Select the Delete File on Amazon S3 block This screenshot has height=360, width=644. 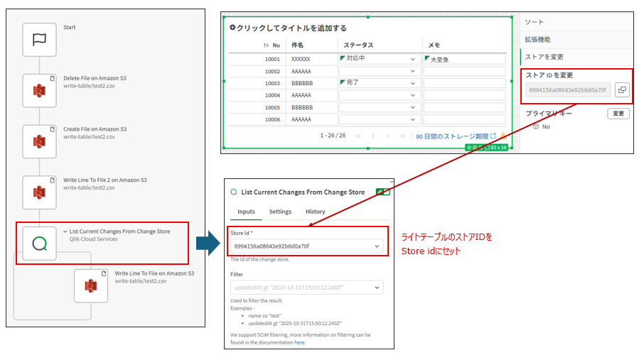(x=39, y=91)
